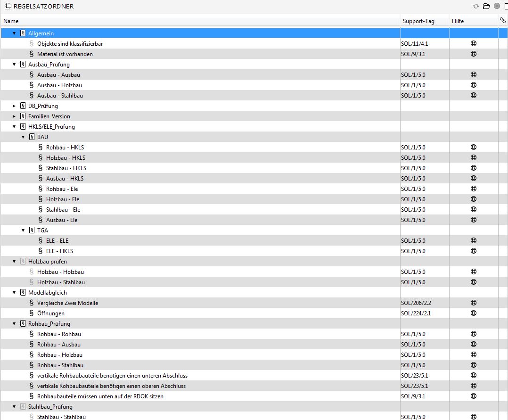Click the Support-Tag column header
508x420 pixels.
point(418,21)
